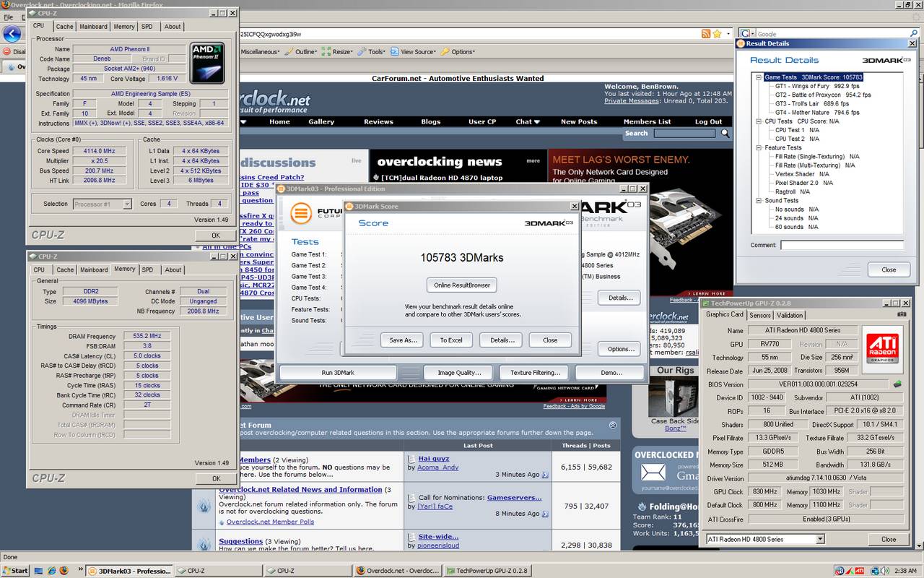Collapse the Game Tests tree node
Image resolution: width=924 pixels, height=578 pixels.
(759, 77)
